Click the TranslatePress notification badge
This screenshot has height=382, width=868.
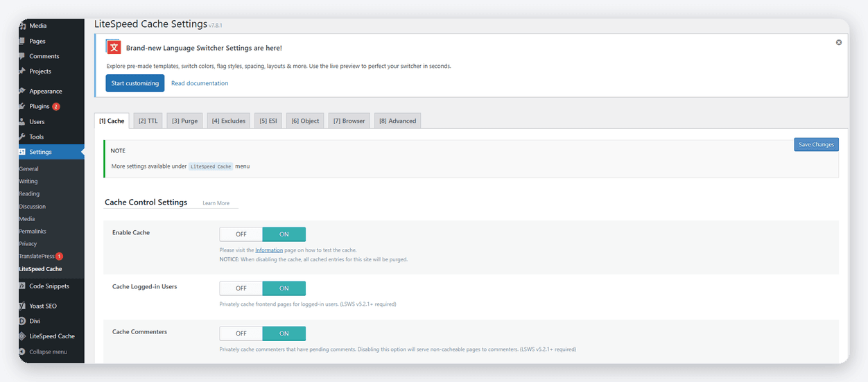pyautogui.click(x=59, y=257)
